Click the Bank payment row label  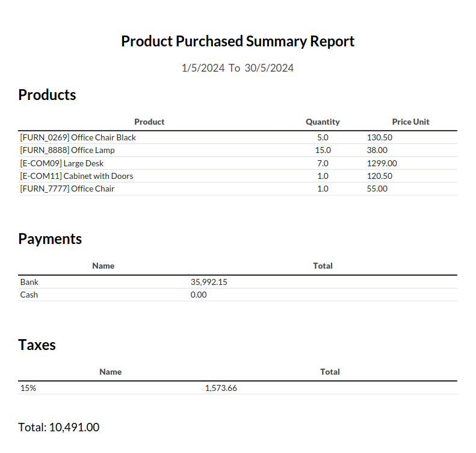click(x=29, y=282)
